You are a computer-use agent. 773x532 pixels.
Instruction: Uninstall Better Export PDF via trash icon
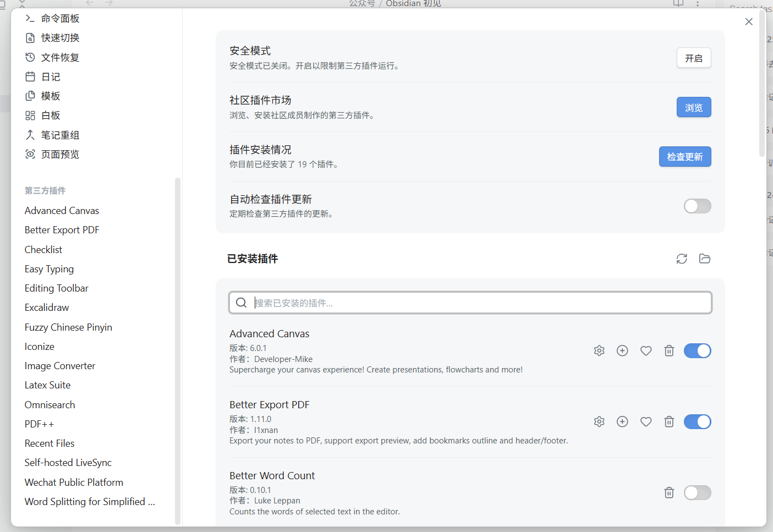tap(669, 421)
